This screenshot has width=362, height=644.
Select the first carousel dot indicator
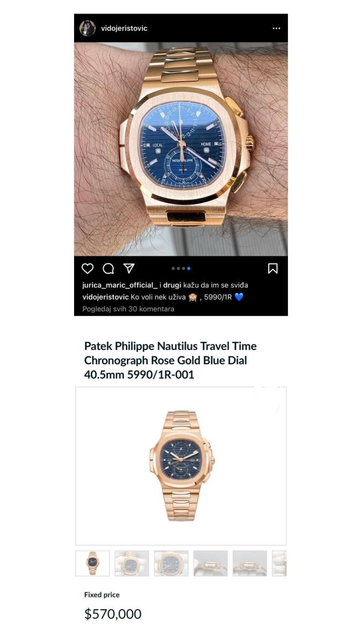pyautogui.click(x=173, y=268)
